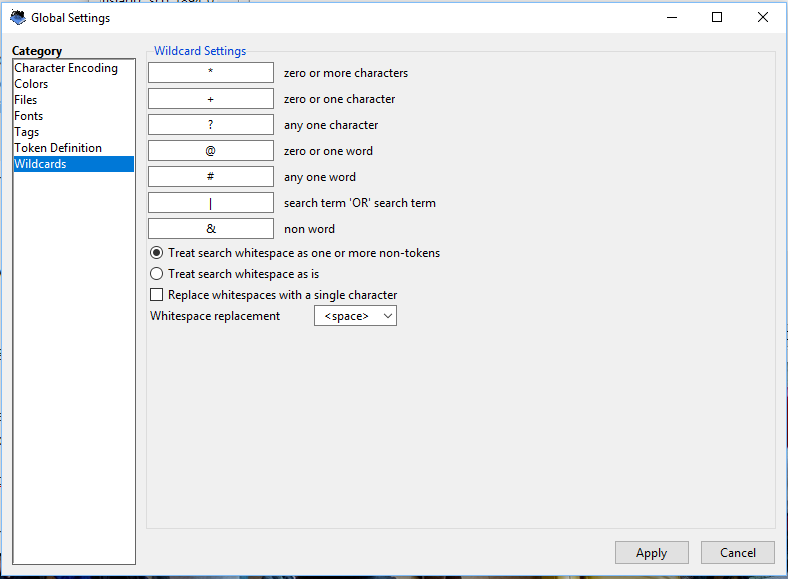The width and height of the screenshot is (788, 579).
Task: Select the highlighted Wildcards category
Action: (x=40, y=164)
